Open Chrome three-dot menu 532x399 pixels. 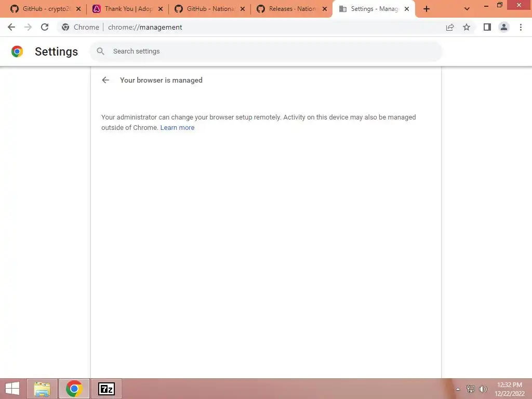521,27
